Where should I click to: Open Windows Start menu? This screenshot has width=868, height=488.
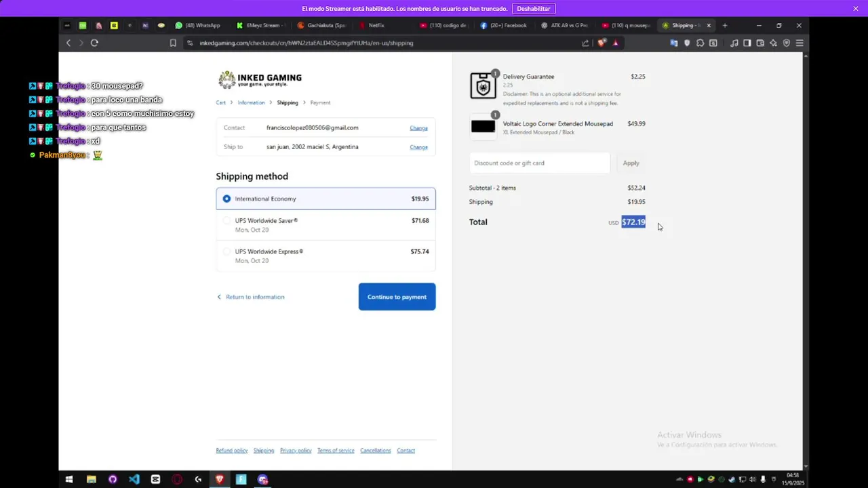click(69, 479)
